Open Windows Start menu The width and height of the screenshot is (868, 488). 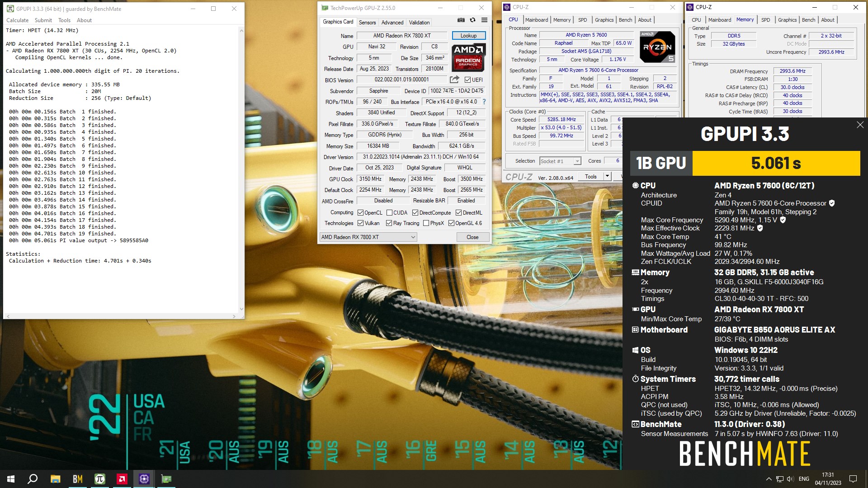pos(11,479)
